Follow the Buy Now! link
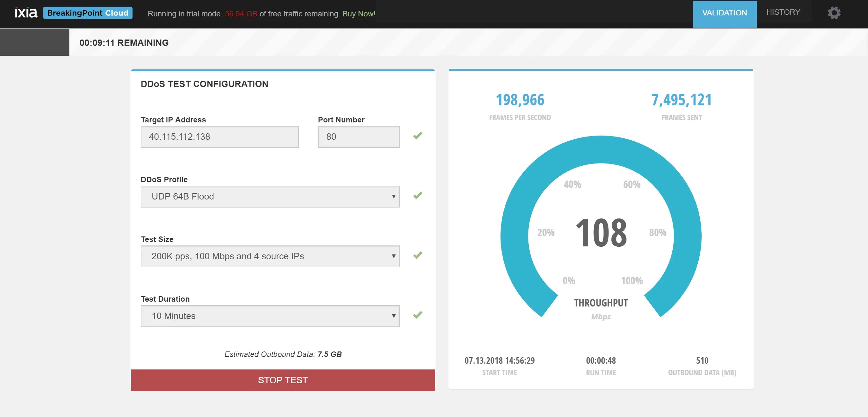This screenshot has height=417, width=868. click(x=359, y=14)
